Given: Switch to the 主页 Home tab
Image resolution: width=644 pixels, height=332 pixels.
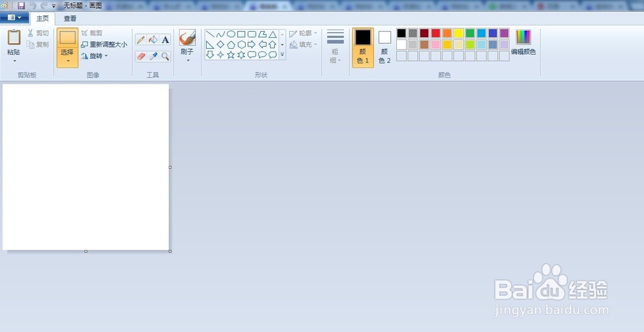Looking at the screenshot, I should tap(43, 19).
